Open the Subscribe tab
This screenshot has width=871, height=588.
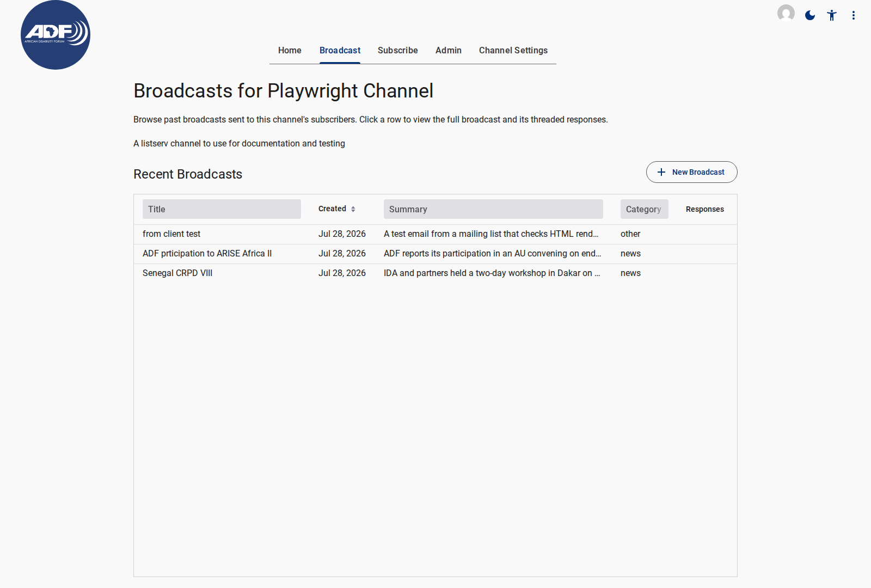398,50
